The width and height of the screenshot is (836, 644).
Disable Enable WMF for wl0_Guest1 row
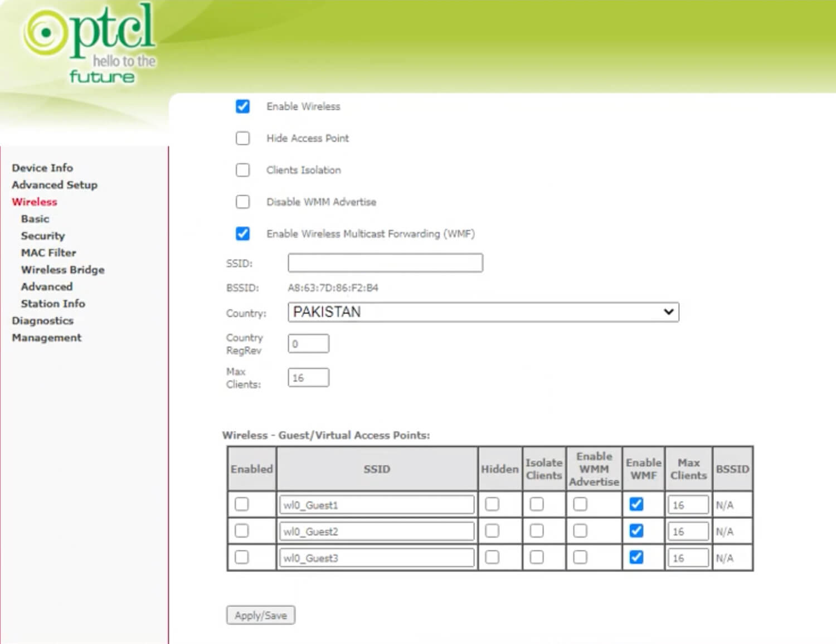click(x=635, y=504)
